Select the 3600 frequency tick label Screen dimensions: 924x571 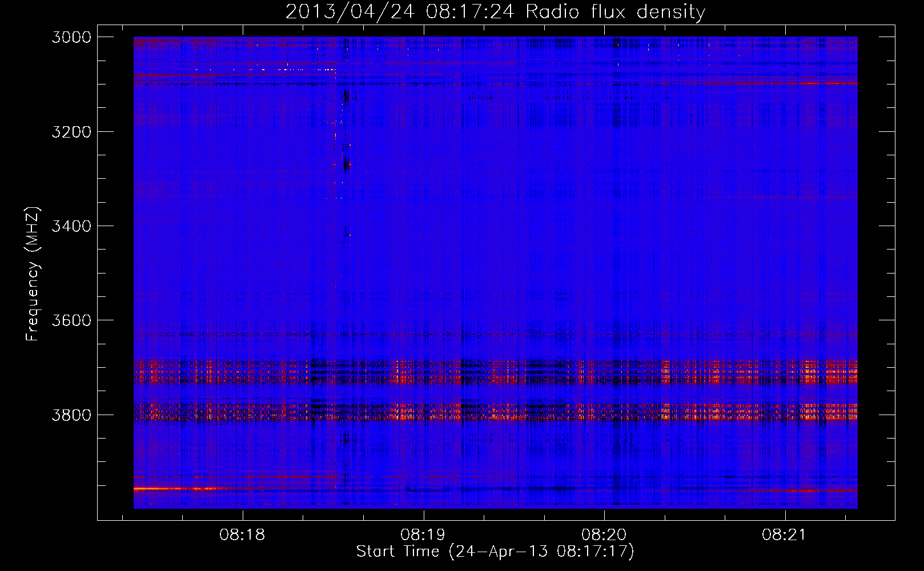(71, 320)
